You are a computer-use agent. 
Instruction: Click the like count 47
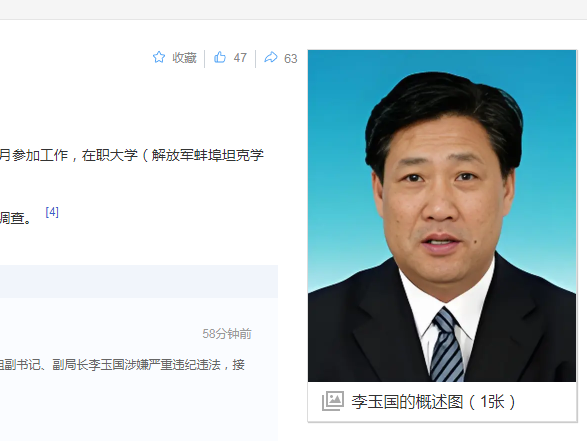pyautogui.click(x=240, y=58)
